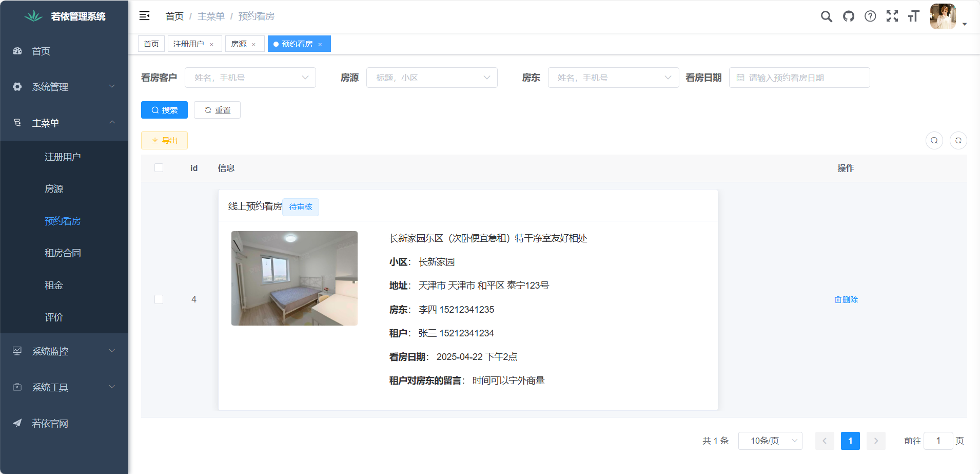Expand the 系统工具 menu
Image resolution: width=980 pixels, height=474 pixels.
coord(64,387)
